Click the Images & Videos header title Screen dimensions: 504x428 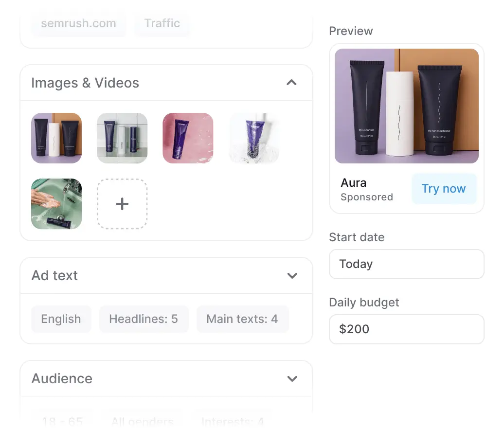tap(85, 83)
